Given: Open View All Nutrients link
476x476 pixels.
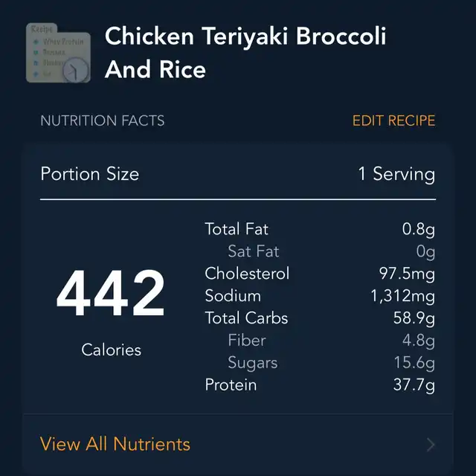Looking at the screenshot, I should [115, 444].
